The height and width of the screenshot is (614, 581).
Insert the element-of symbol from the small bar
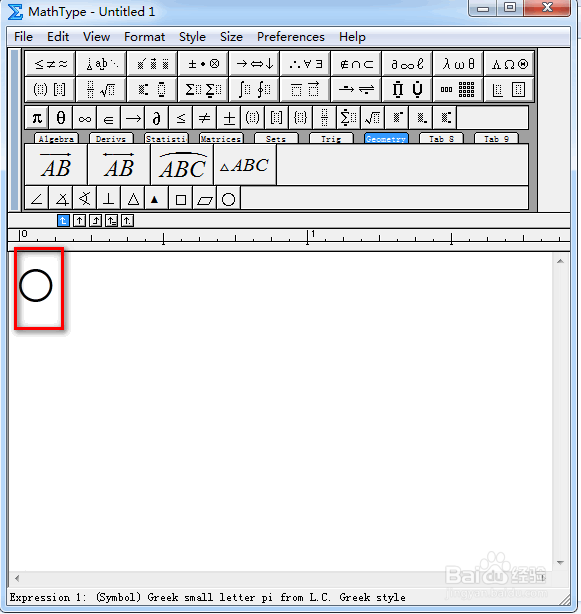tap(109, 117)
